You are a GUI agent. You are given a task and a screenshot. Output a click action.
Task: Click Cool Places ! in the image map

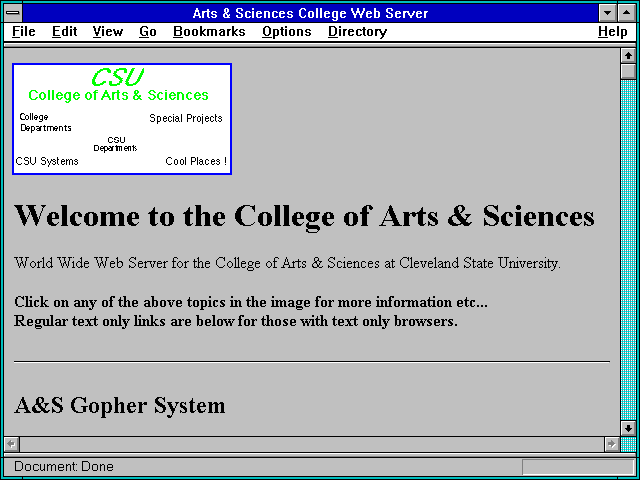pos(196,161)
